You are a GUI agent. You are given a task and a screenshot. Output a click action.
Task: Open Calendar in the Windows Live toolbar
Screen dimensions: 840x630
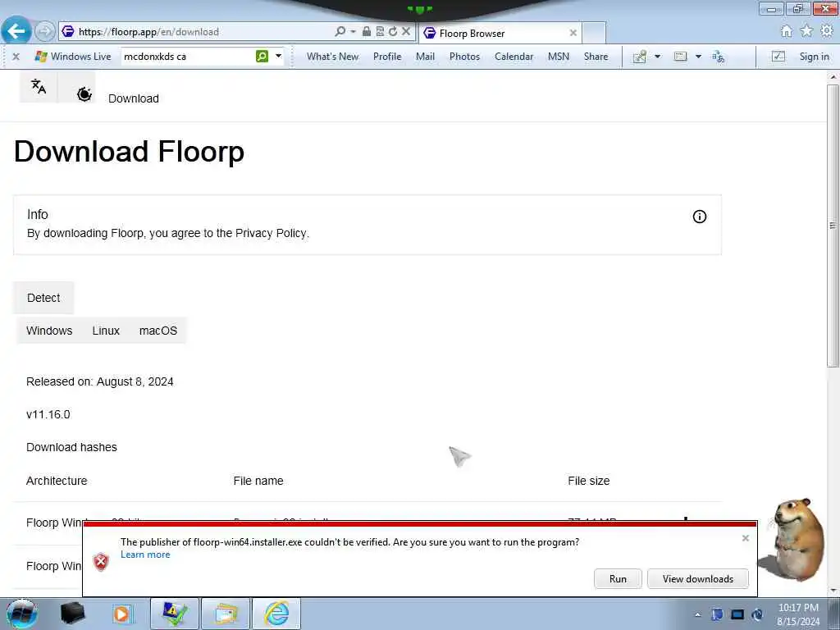(x=514, y=57)
